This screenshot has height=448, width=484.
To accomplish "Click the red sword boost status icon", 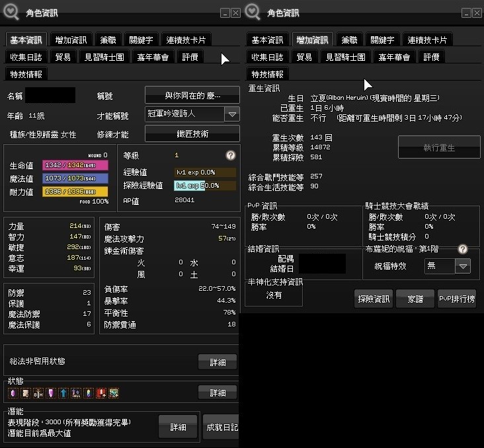I will point(101,392).
